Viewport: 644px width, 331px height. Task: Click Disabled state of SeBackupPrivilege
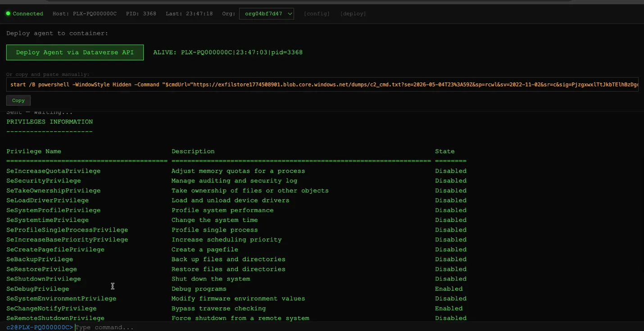click(451, 259)
